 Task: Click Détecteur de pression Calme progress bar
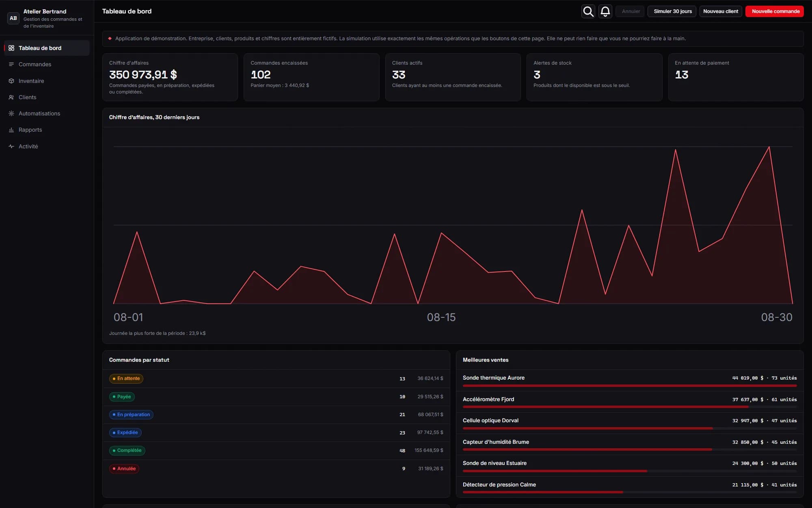[x=630, y=492]
